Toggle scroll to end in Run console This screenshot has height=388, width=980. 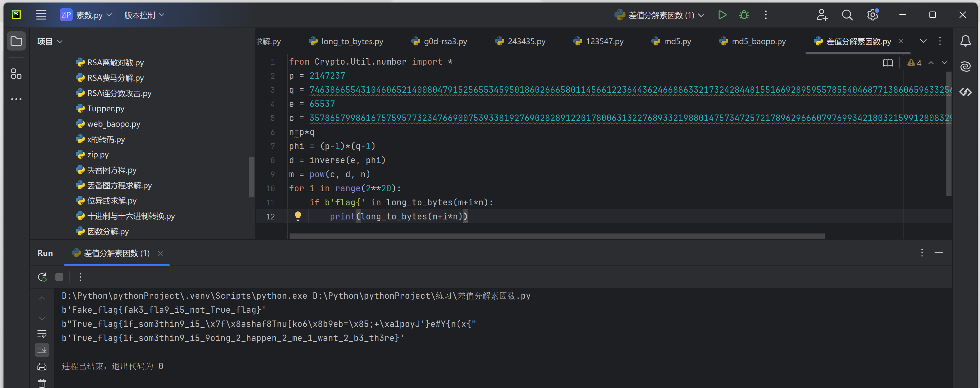[x=42, y=350]
